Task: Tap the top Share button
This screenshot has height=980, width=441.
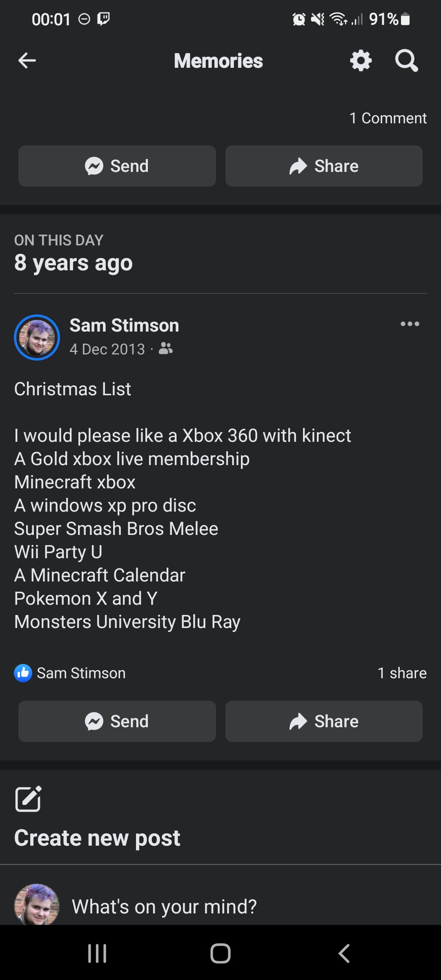Action: tap(324, 166)
